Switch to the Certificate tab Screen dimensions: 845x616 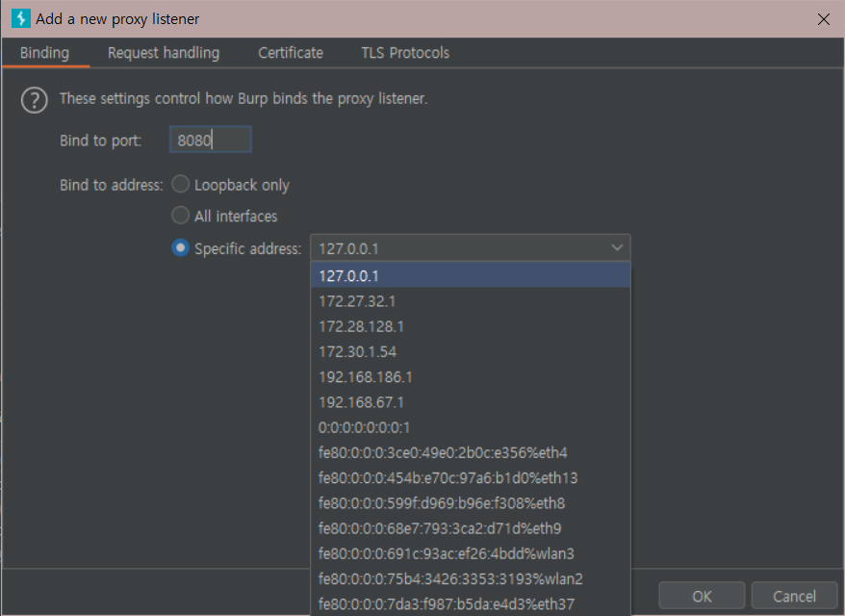point(291,53)
